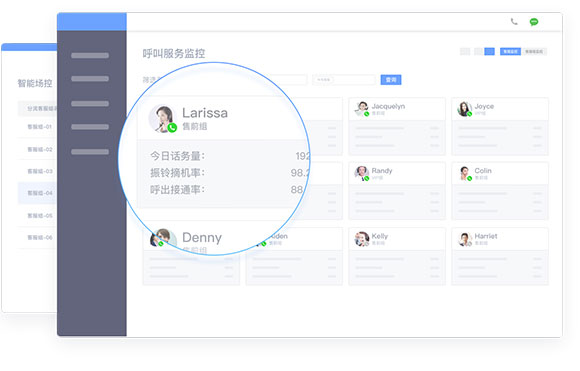Click 智能场控 title in back window

[35, 83]
